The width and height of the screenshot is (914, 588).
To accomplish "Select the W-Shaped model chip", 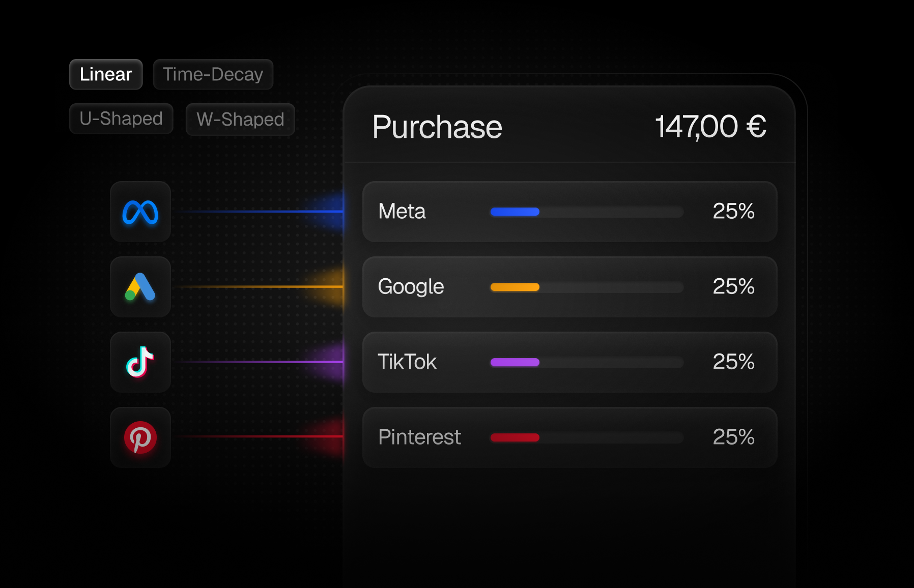I will coord(240,120).
